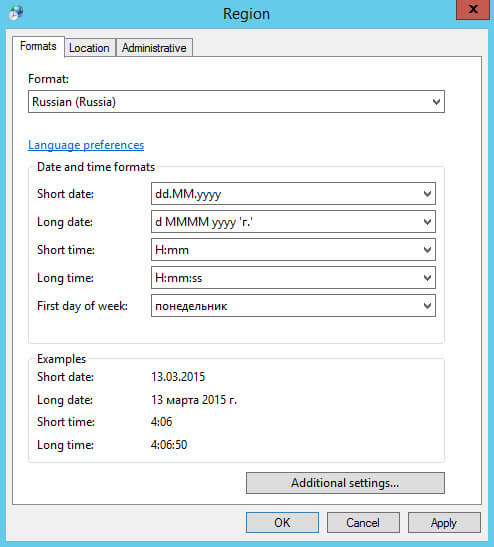Click the First day of week: label
The image size is (494, 547).
pos(82,306)
